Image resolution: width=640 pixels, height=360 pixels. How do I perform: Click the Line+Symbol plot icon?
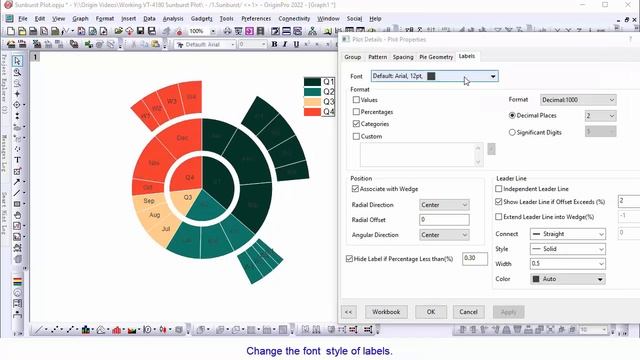pos(70,329)
